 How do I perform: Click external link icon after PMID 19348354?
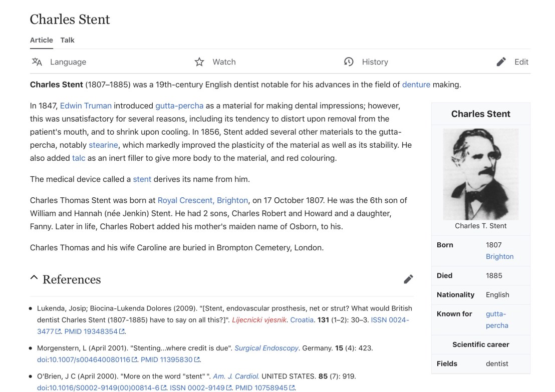[x=122, y=331]
